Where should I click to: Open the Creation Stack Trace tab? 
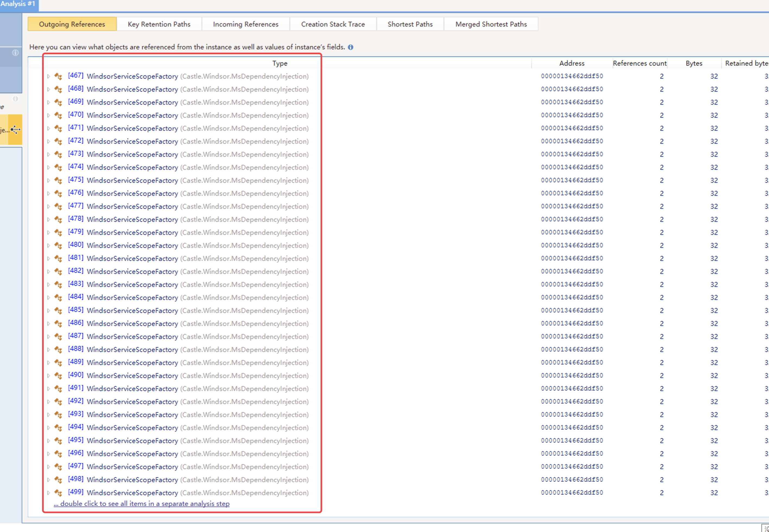coord(333,24)
